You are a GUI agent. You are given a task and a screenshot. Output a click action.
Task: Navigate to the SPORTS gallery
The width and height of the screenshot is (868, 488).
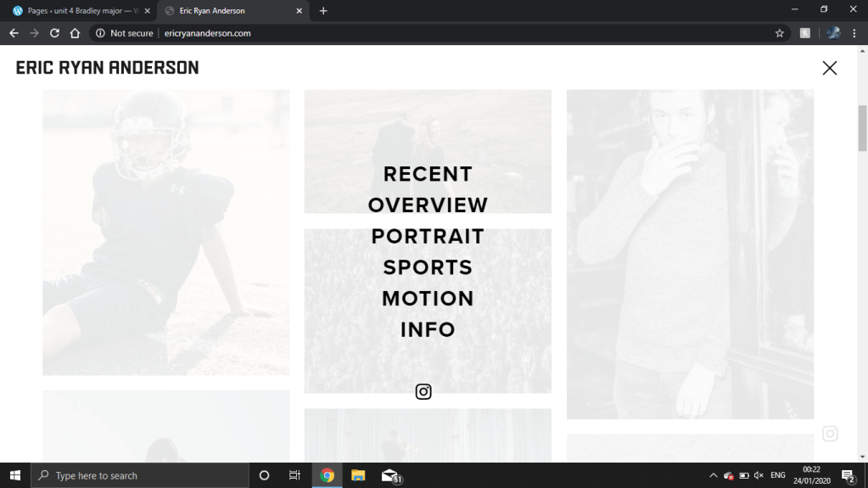pos(428,267)
